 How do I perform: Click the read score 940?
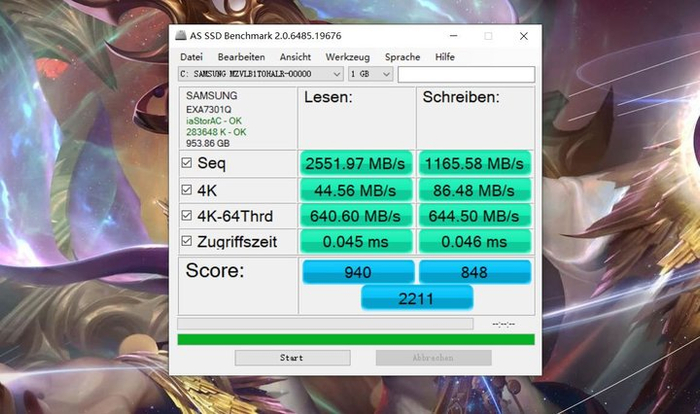point(358,272)
